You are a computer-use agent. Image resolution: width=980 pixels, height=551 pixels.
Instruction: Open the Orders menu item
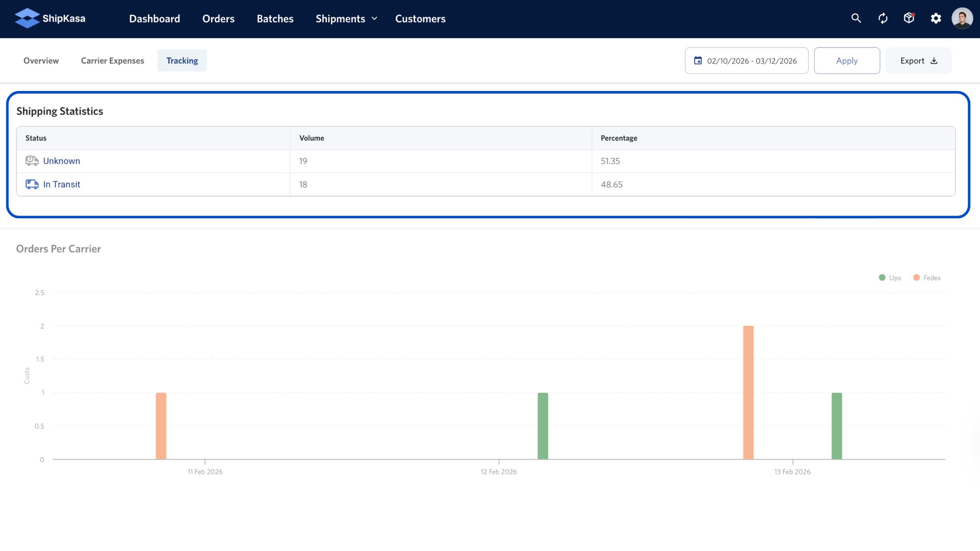(218, 19)
